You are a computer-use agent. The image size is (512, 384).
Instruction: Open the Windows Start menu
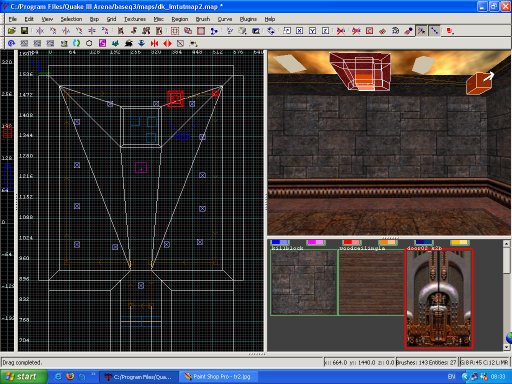pyautogui.click(x=23, y=377)
